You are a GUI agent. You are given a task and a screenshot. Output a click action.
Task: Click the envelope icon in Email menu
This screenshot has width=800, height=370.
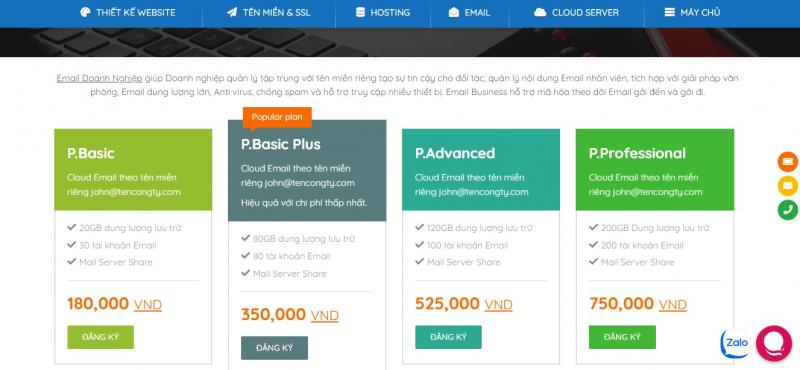(454, 12)
